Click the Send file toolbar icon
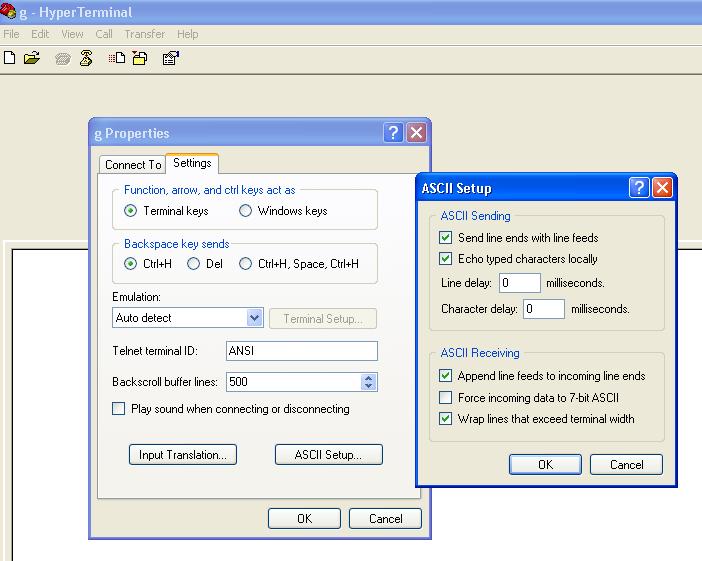 tap(117, 58)
